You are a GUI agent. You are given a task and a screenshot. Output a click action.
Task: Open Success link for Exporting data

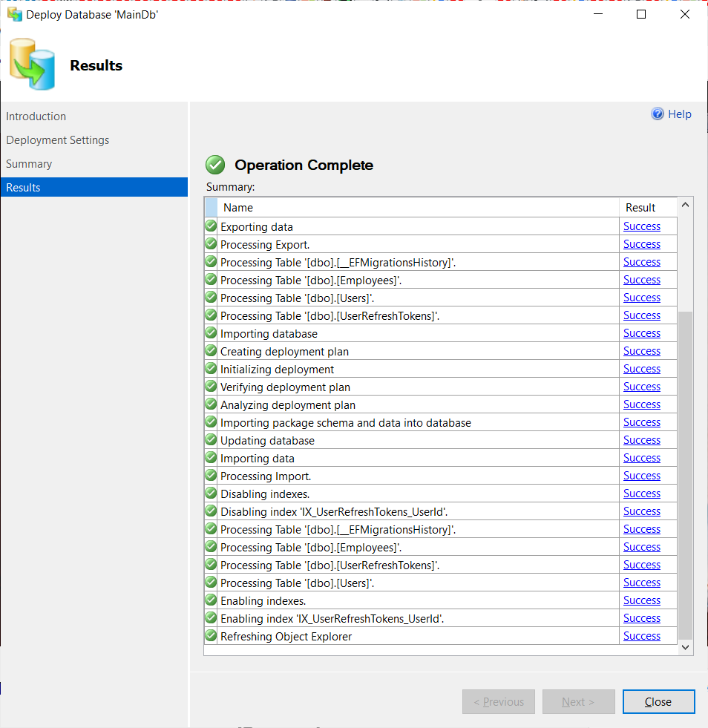click(x=642, y=226)
